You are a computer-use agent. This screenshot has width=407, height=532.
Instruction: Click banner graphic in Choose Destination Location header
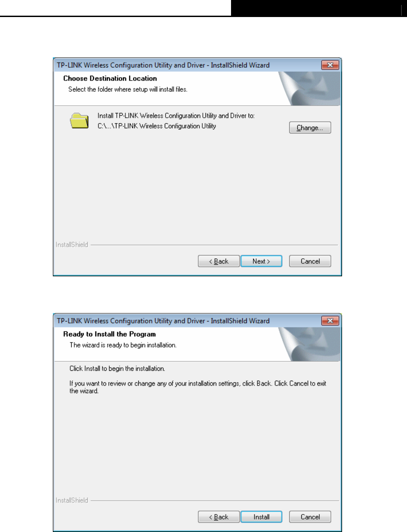coord(309,89)
